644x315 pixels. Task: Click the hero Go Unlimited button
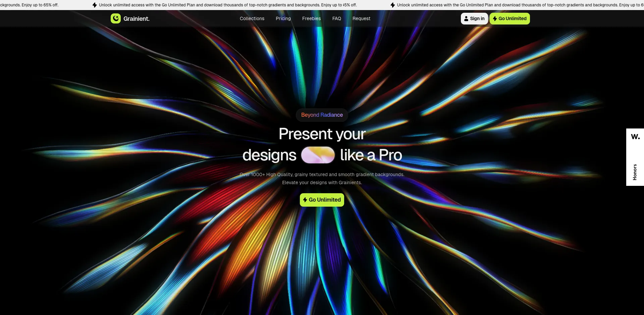tap(322, 200)
